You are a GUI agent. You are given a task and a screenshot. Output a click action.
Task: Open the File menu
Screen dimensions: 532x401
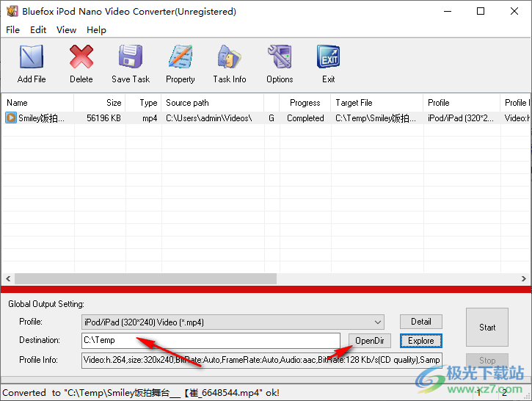pos(13,30)
